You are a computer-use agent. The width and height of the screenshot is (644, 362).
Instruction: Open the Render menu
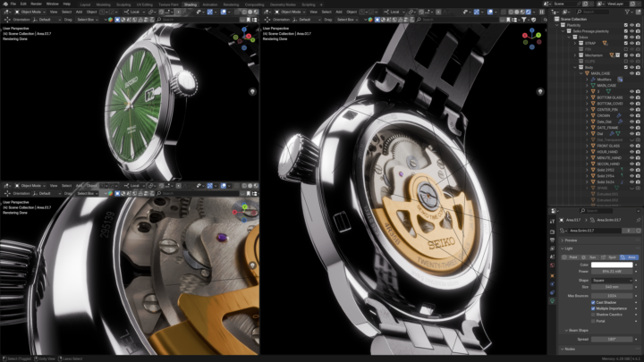tap(36, 4)
